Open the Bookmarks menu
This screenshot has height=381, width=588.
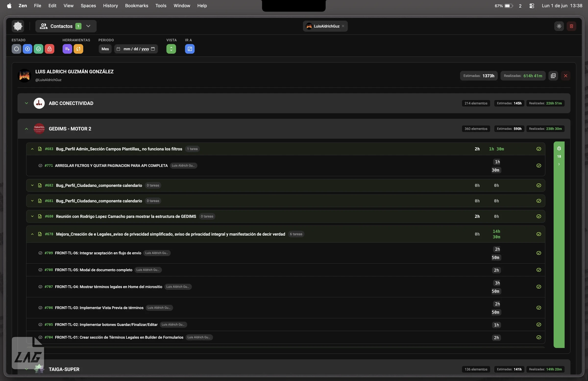click(136, 5)
